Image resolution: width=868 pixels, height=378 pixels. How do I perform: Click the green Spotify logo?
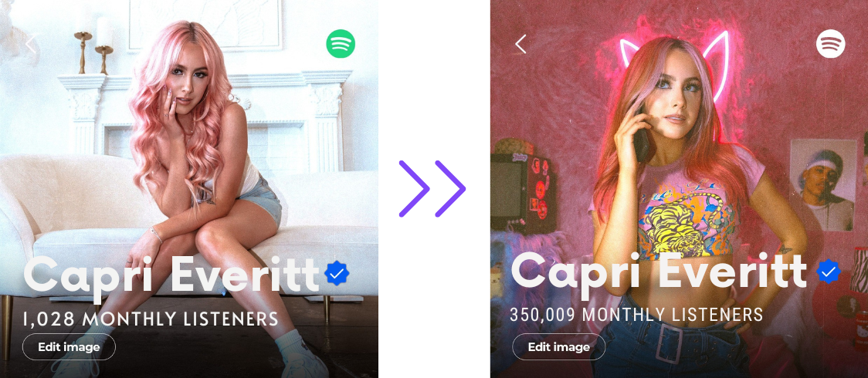coord(341,44)
